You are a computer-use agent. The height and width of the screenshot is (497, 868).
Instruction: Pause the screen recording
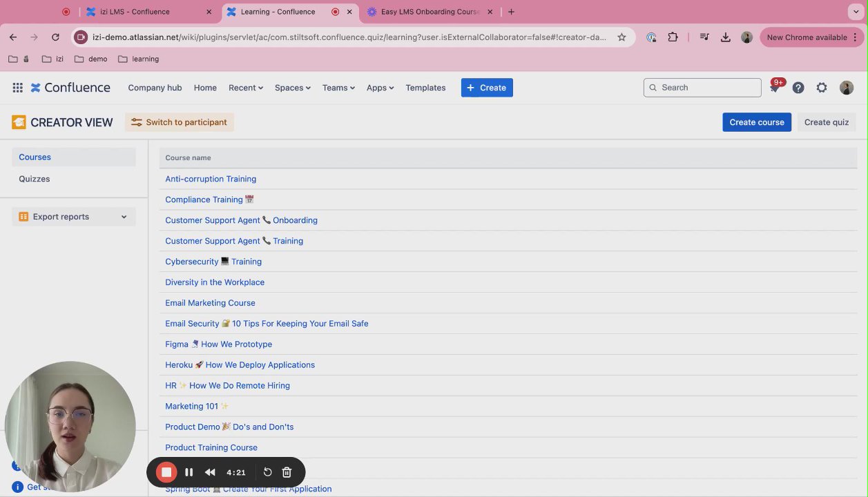pos(189,472)
